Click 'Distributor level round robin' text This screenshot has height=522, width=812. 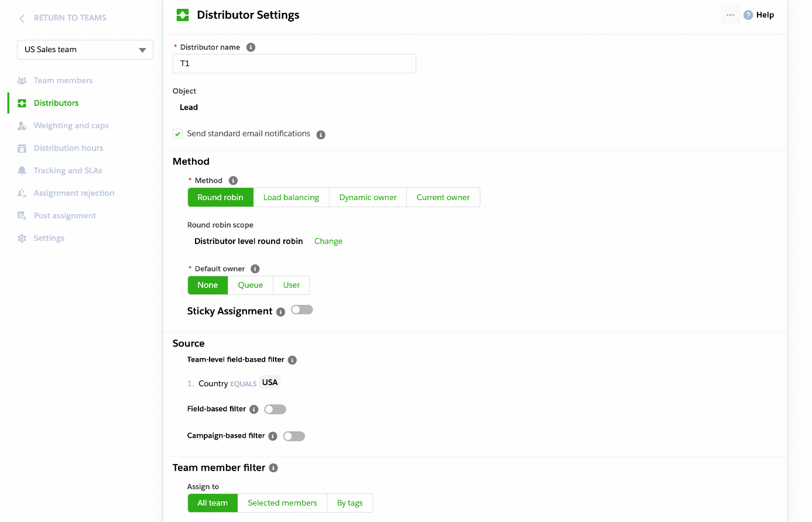[x=249, y=242]
